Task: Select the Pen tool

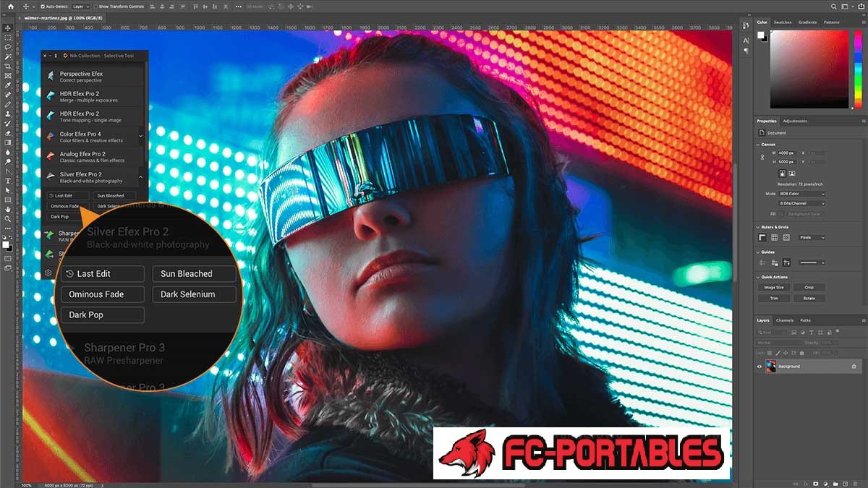Action: 9,171
